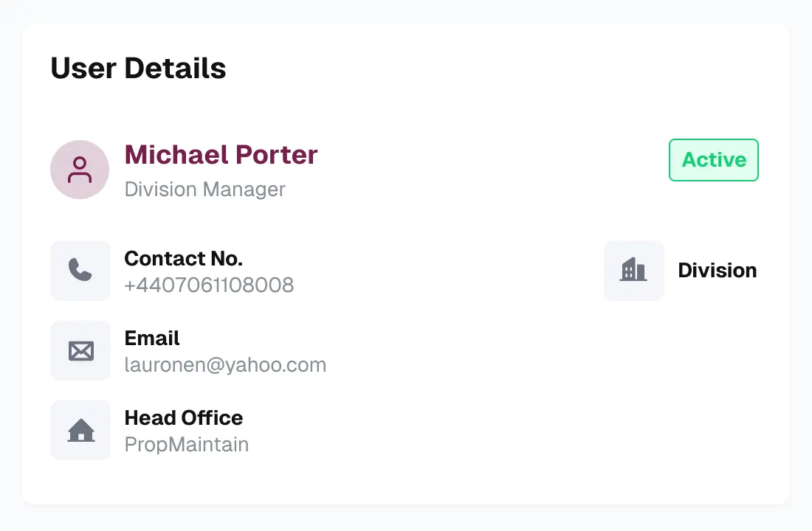Click the +44 country code prefix
This screenshot has height=531, width=812.
pos(138,285)
